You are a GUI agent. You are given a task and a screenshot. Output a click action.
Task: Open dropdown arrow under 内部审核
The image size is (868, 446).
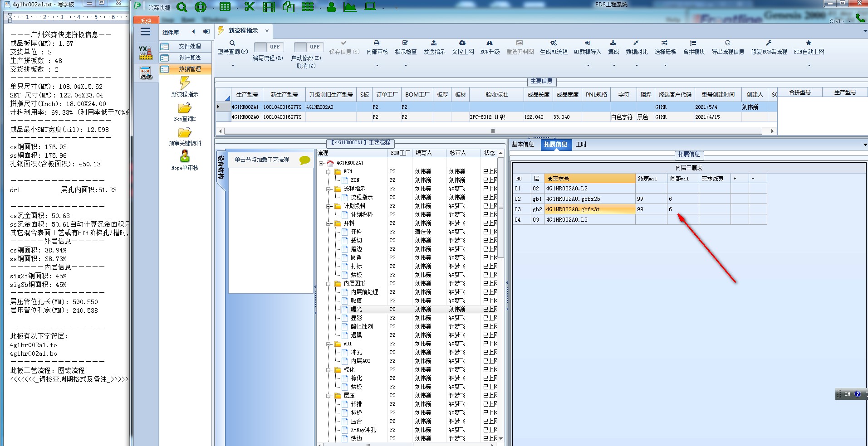tap(377, 66)
